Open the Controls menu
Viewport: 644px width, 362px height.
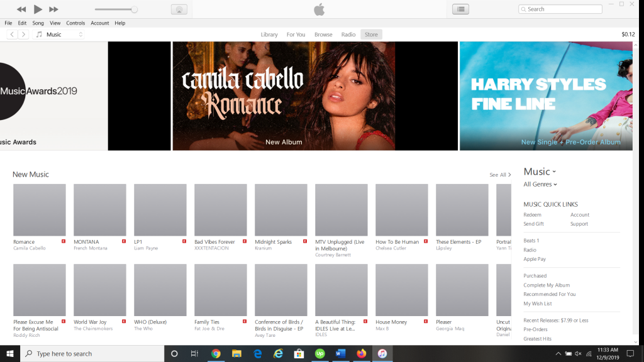[x=75, y=23]
